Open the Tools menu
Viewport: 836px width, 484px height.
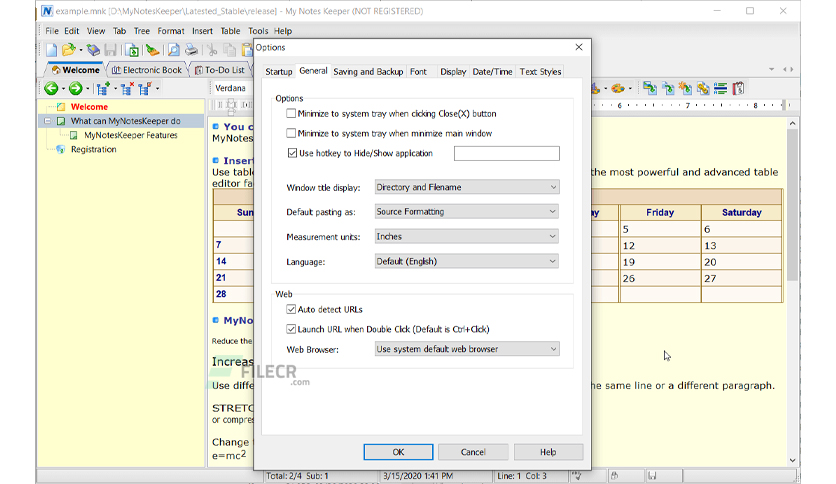258,31
